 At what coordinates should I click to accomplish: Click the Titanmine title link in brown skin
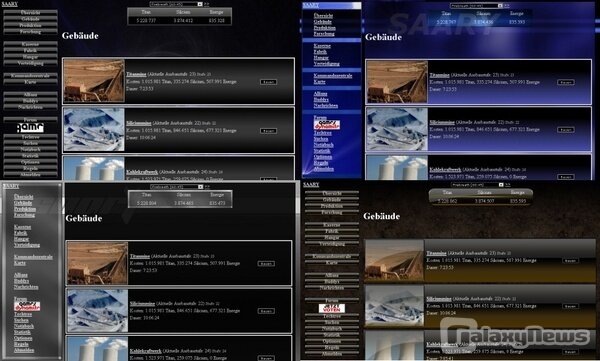(x=437, y=253)
